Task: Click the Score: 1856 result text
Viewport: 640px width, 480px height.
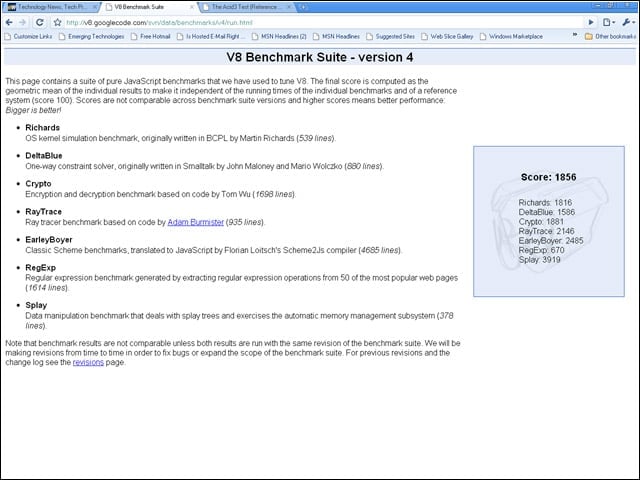Action: point(549,177)
